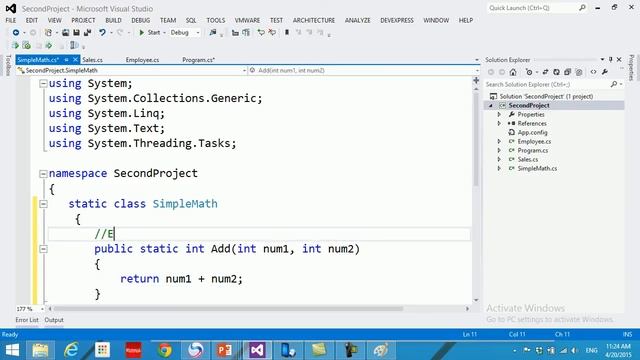Toggle Show All Files in Solution Explorer
The height and width of the screenshot is (360, 640).
pos(579,72)
